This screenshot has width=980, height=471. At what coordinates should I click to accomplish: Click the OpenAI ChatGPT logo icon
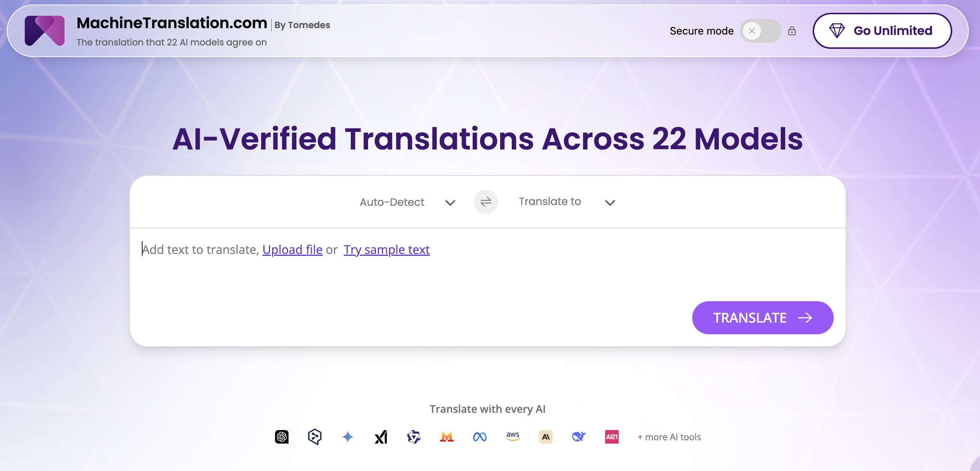click(x=281, y=437)
